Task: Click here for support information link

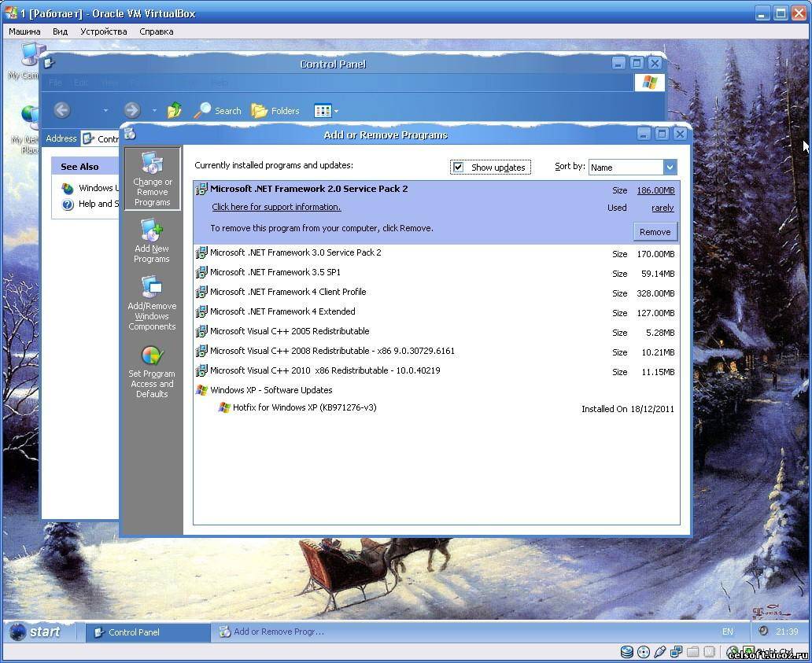Action: click(x=276, y=208)
